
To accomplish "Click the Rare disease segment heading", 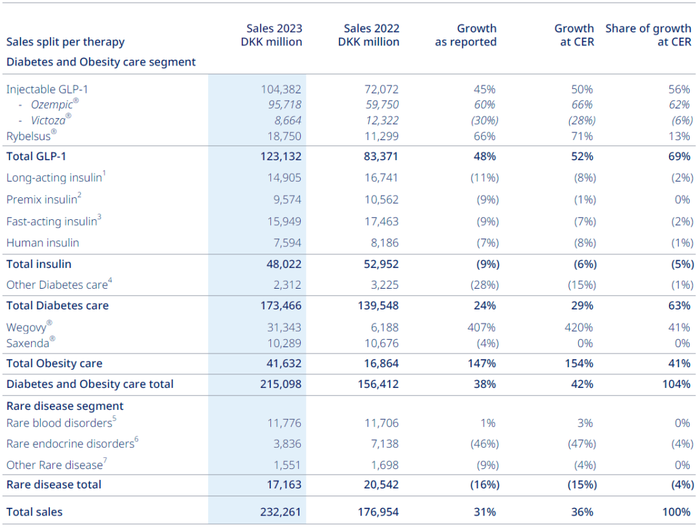I will coord(65,406).
